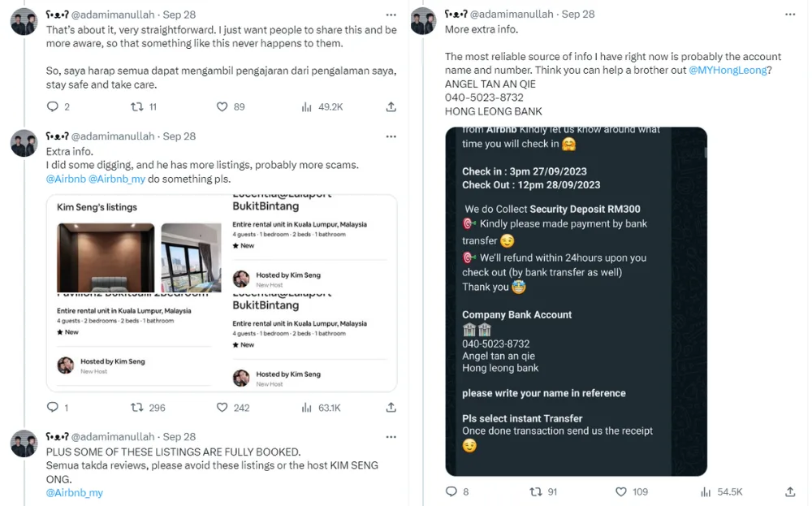Reply to the tweet with 8 replies
812x506 pixels.
[451, 491]
